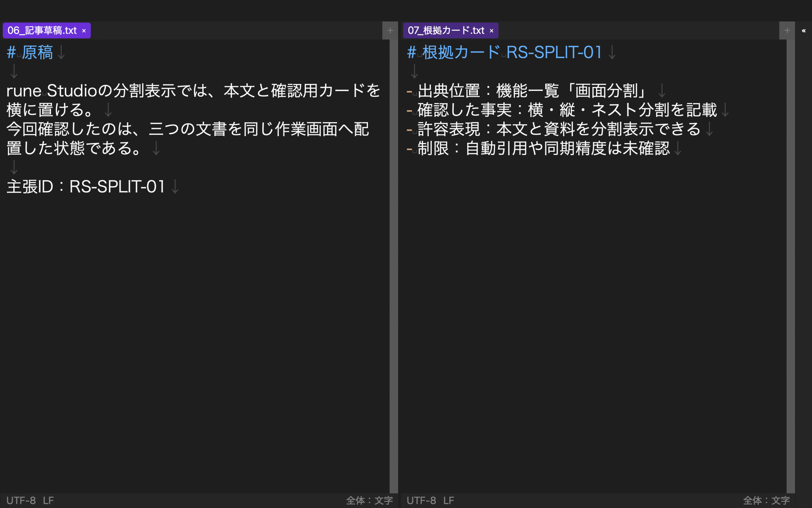Viewport: 812px width, 508px height.
Task: Click LF line ending in left status bar
Action: (x=48, y=501)
